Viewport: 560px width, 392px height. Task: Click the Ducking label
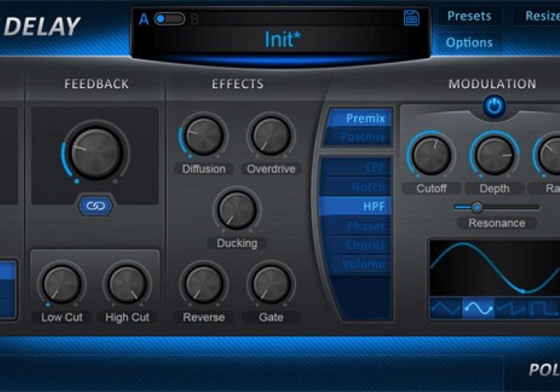click(x=237, y=243)
